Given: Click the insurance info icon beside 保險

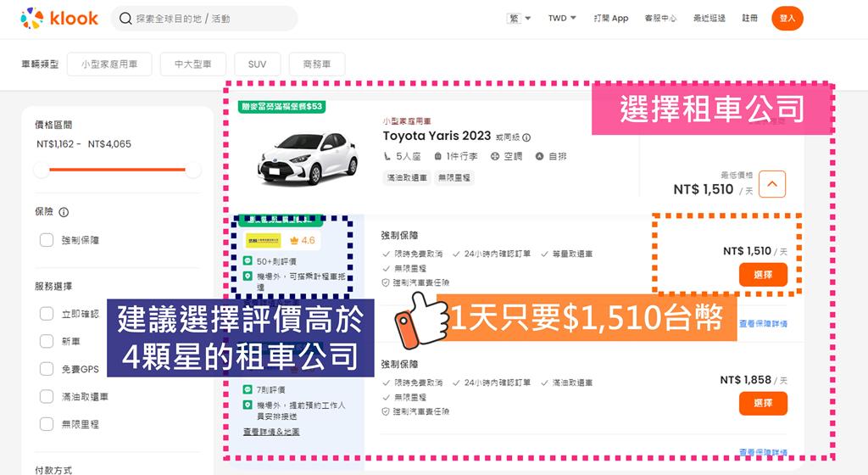Looking at the screenshot, I should (x=64, y=212).
